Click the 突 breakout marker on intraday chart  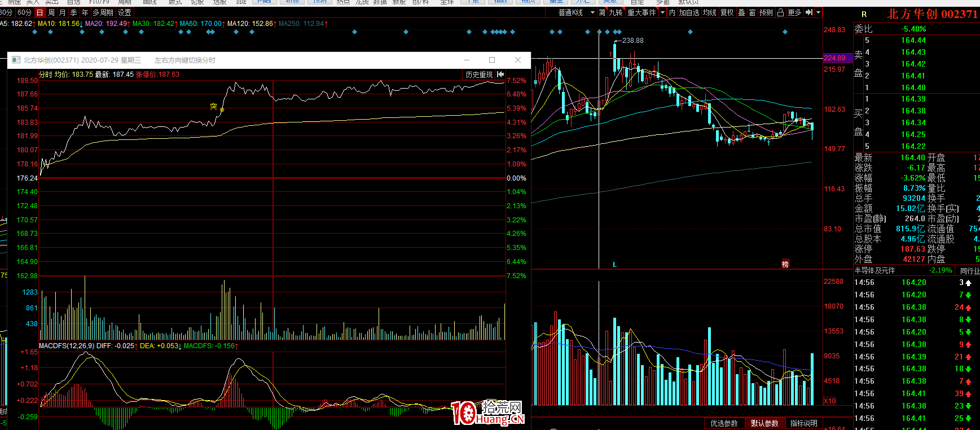(213, 106)
